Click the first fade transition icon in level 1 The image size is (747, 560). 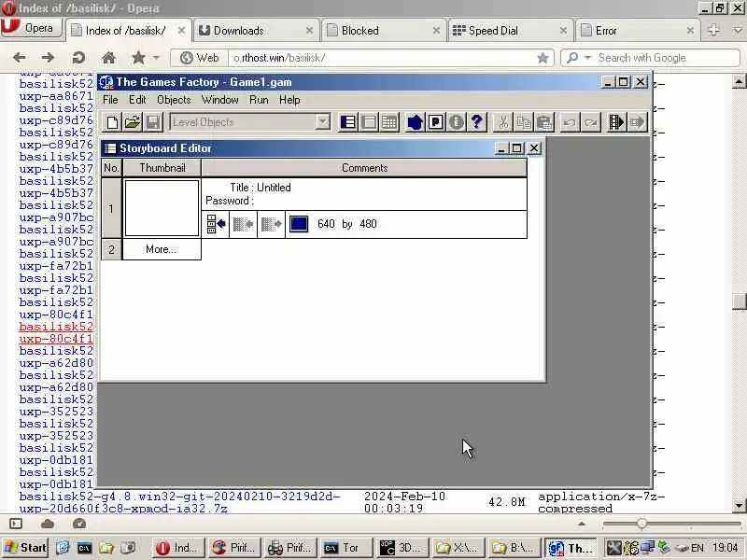[x=243, y=224]
